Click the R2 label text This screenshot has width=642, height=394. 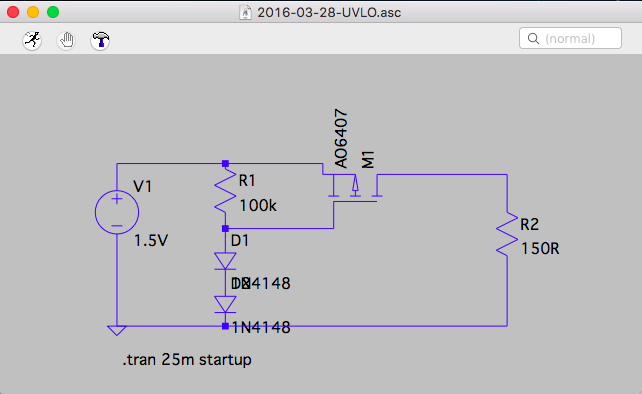[529, 224]
